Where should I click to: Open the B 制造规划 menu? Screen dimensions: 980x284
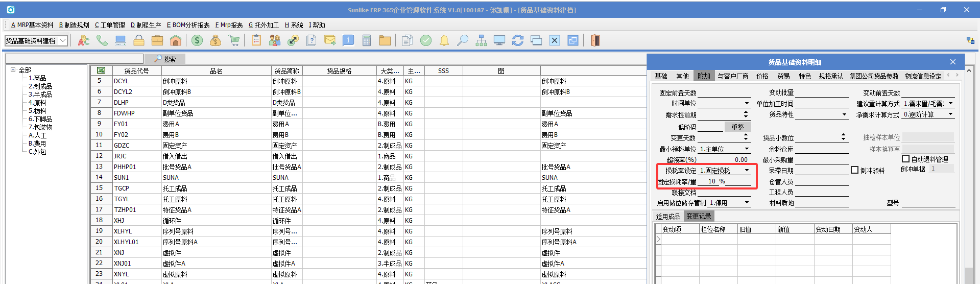tap(74, 25)
